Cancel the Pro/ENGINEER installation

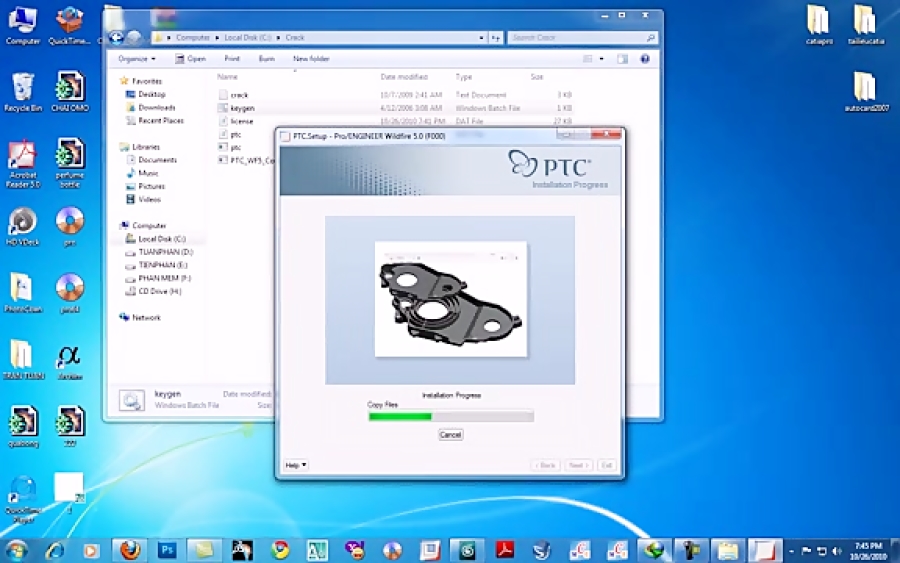click(x=451, y=434)
